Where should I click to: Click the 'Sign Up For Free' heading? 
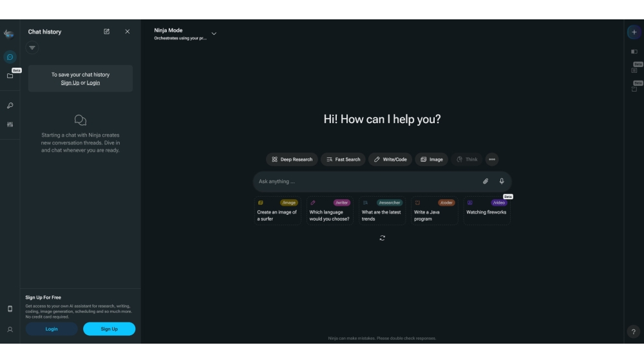[43, 297]
